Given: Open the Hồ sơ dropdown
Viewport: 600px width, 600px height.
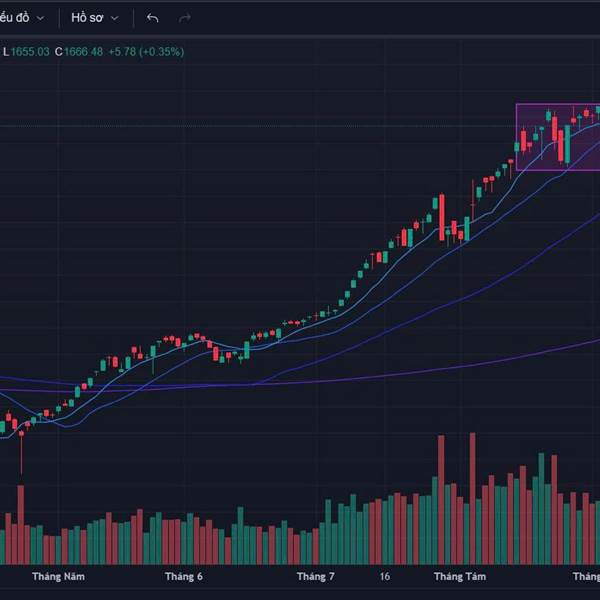Looking at the screenshot, I should 95,18.
